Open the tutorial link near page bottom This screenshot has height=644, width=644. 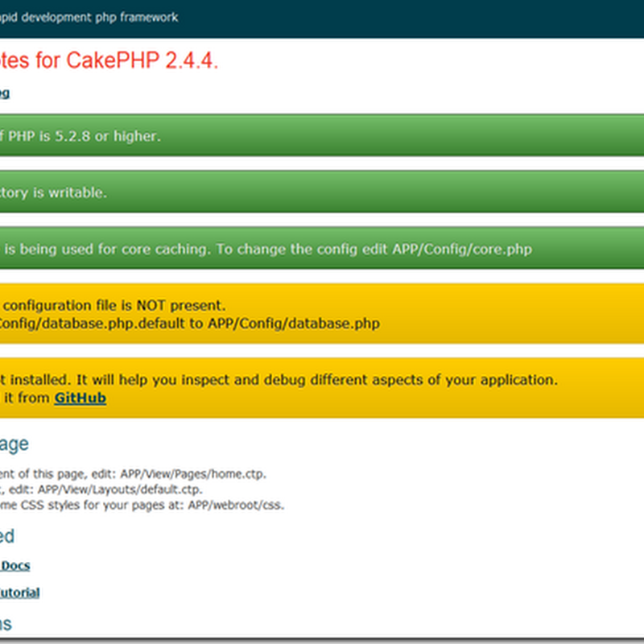pos(19,592)
